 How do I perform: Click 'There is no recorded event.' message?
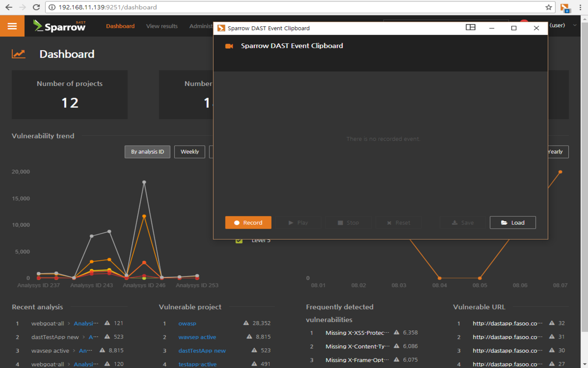(383, 139)
